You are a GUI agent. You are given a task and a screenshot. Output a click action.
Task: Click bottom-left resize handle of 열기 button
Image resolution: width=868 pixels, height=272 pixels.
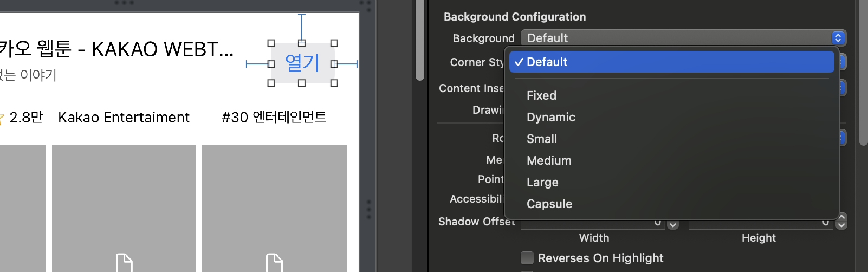271,83
